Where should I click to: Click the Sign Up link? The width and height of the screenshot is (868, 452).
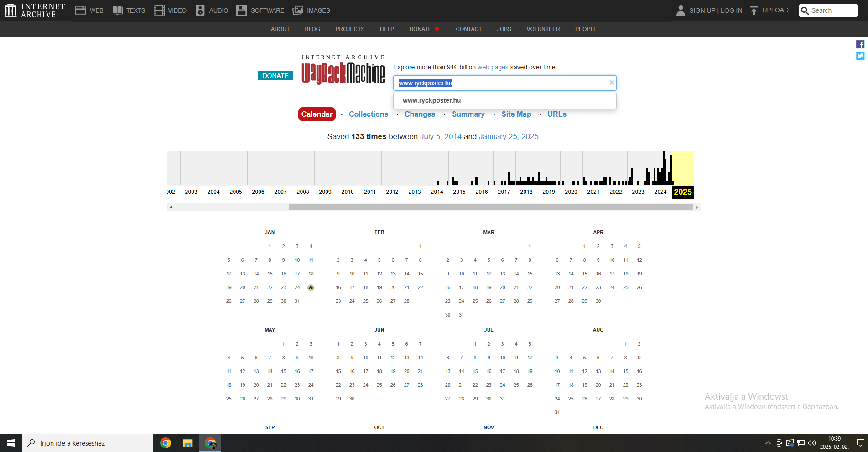pyautogui.click(x=702, y=10)
